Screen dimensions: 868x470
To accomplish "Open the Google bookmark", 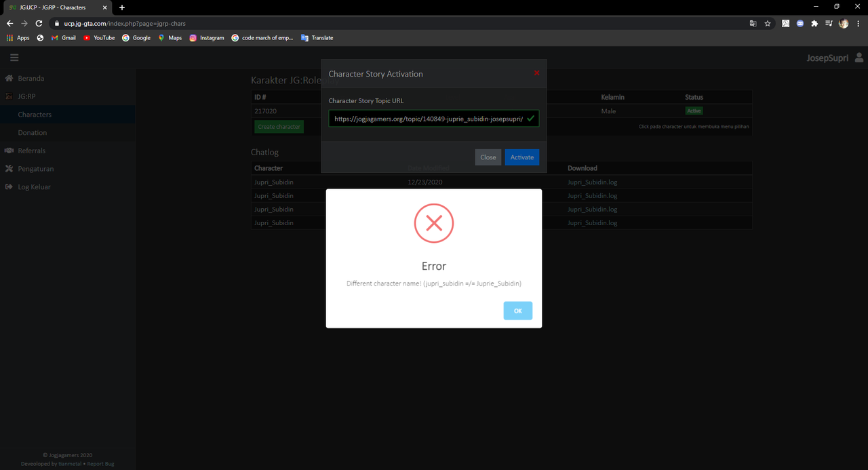I will pos(136,38).
